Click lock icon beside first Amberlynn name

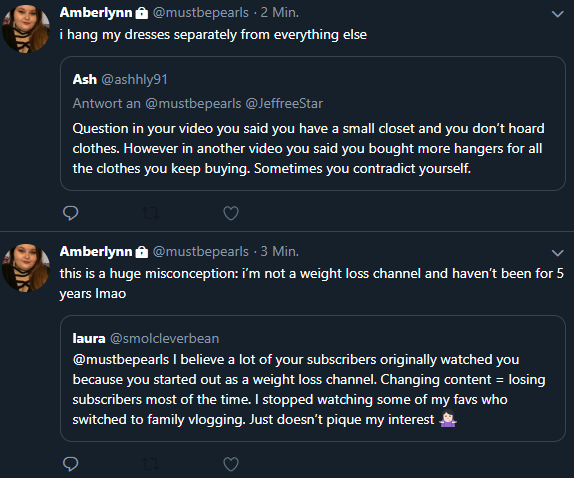142,13
